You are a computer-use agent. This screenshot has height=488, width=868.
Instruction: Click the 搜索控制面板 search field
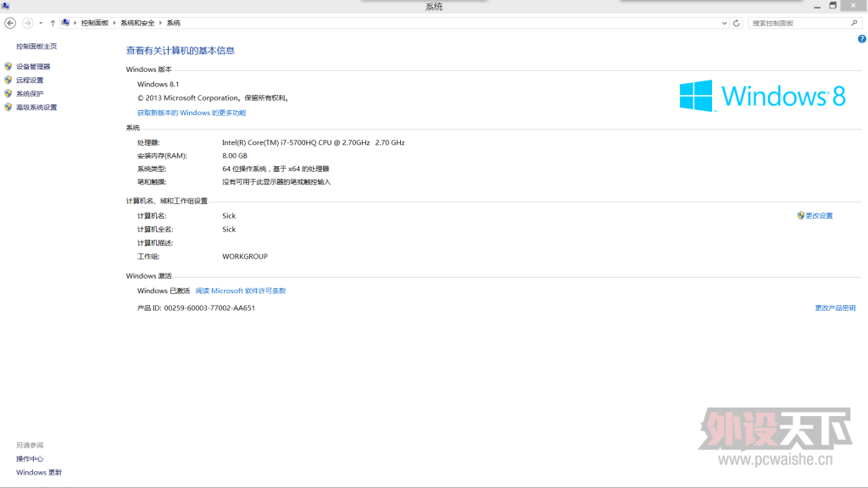coord(797,23)
